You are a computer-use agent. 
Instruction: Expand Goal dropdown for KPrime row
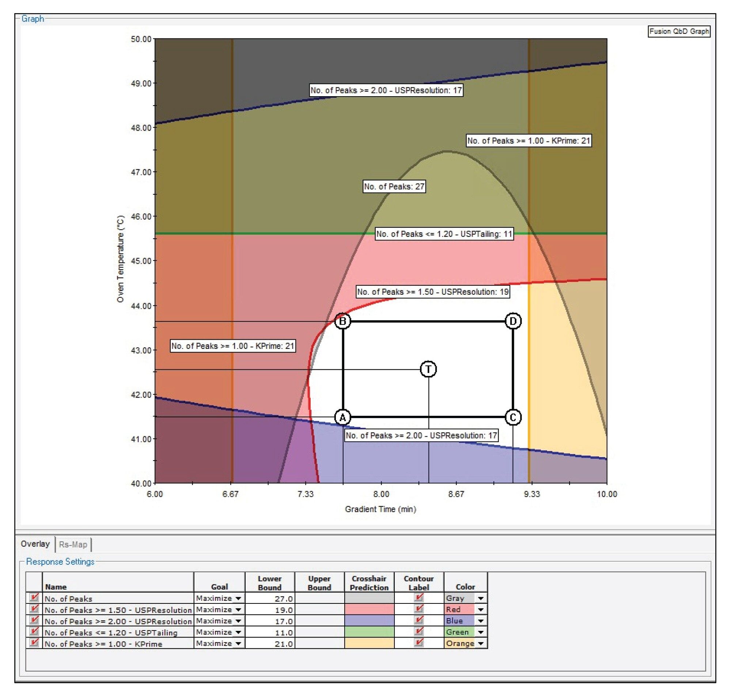point(238,643)
